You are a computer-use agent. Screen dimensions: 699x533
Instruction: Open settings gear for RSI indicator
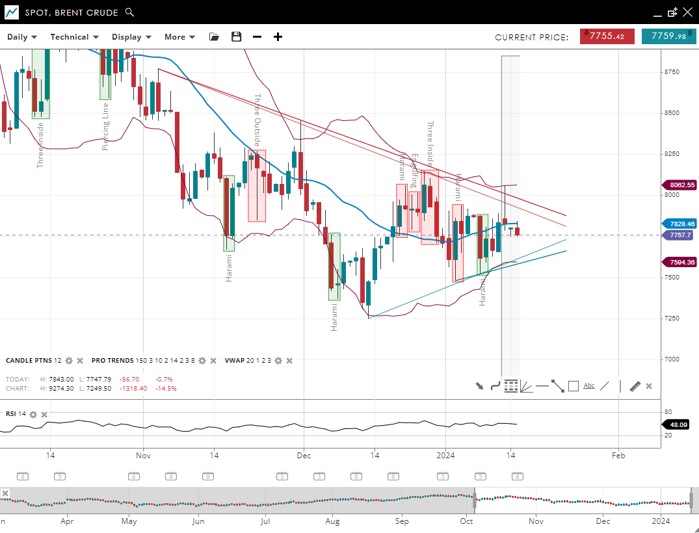pos(33,414)
